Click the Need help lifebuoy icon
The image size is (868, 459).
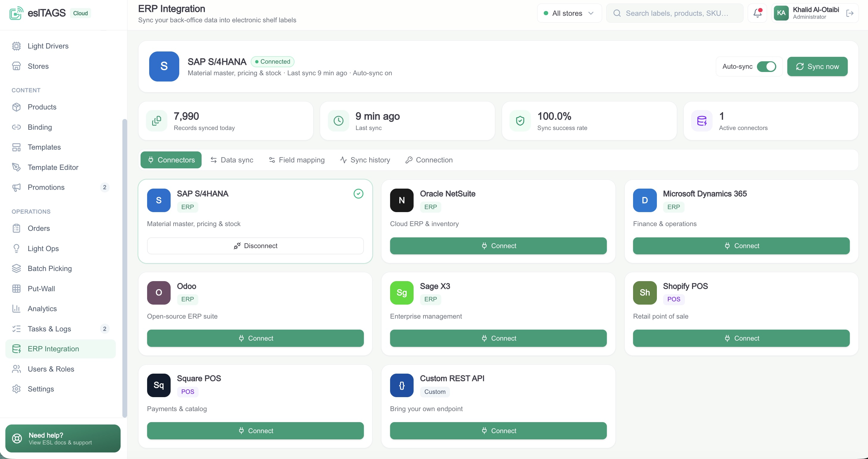coord(17,438)
